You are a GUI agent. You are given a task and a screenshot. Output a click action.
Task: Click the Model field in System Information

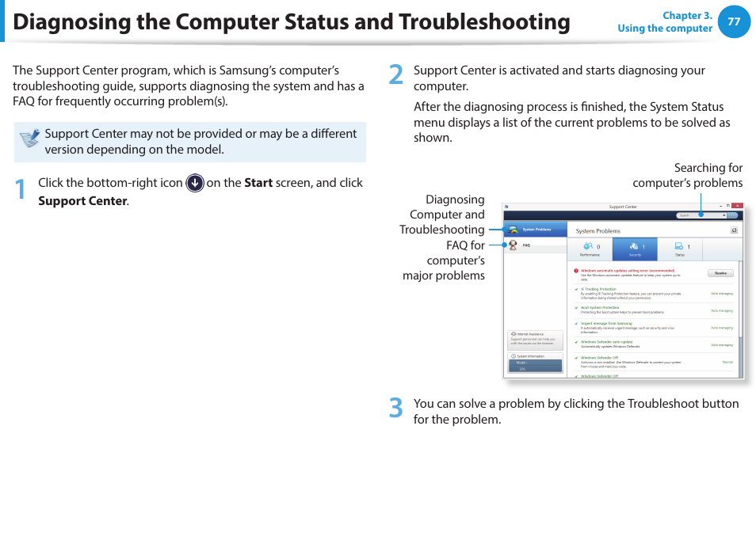pos(535,363)
